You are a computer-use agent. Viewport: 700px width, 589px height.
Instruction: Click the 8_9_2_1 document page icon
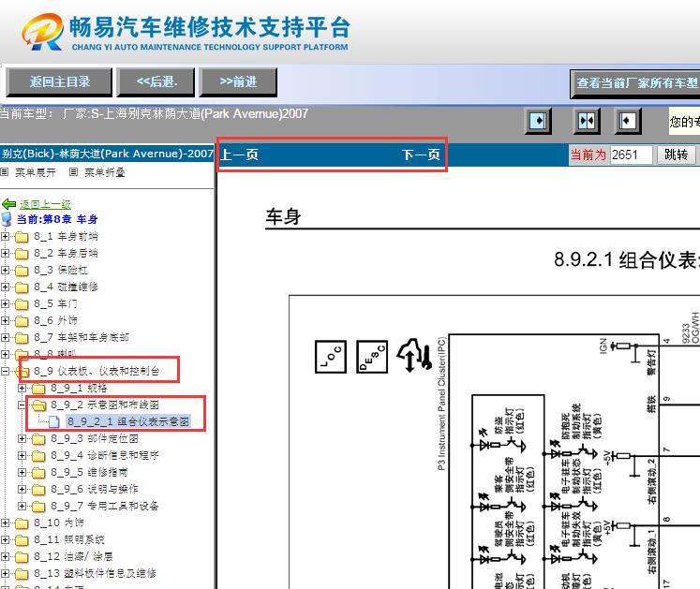[54, 421]
